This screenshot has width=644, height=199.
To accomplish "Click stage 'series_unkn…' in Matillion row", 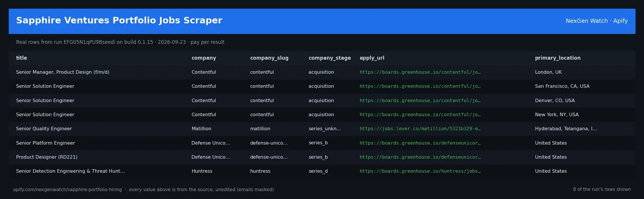I will pos(325,129).
